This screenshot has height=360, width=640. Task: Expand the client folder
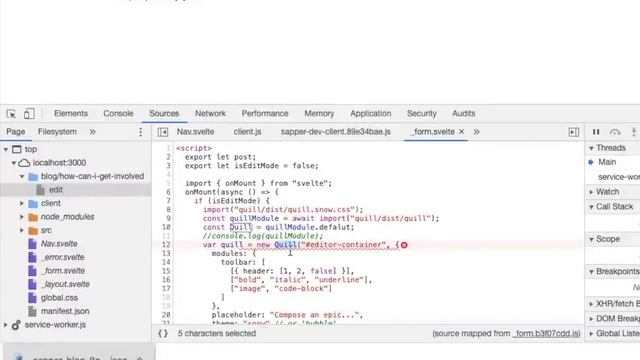[22, 203]
